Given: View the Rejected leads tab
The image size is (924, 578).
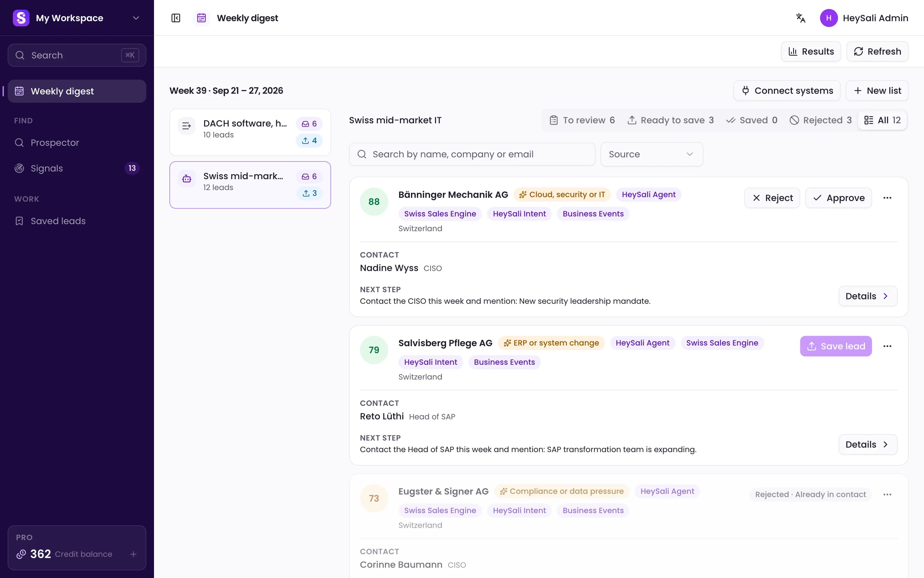Looking at the screenshot, I should click(820, 120).
